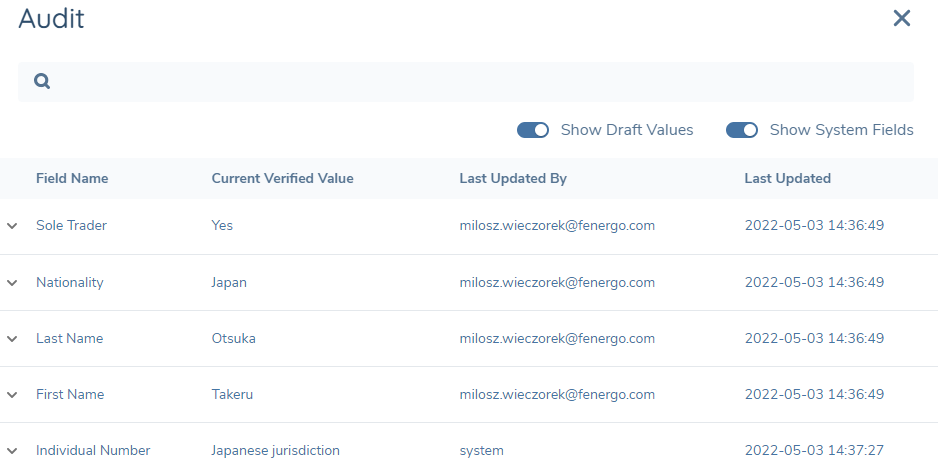Click the system updater entry
The image size is (938, 475).
pos(482,451)
